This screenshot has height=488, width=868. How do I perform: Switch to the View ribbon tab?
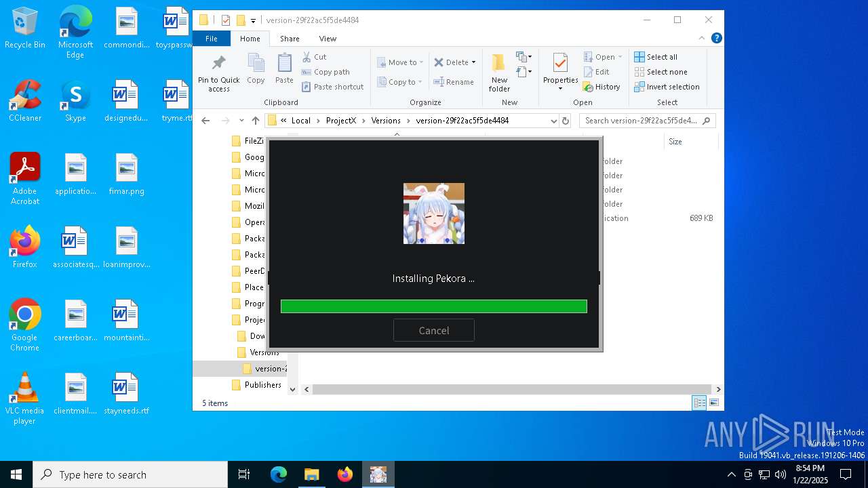click(328, 39)
